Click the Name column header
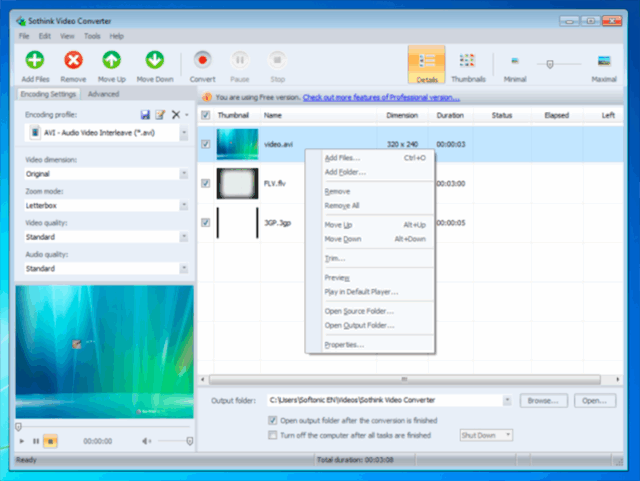Image resolution: width=640 pixels, height=481 pixels. click(x=319, y=115)
